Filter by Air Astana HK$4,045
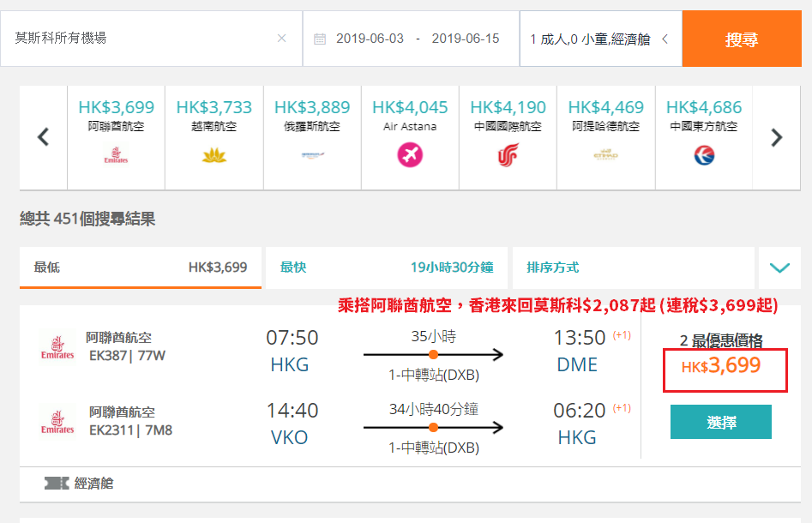This screenshot has height=523, width=812. (410, 137)
